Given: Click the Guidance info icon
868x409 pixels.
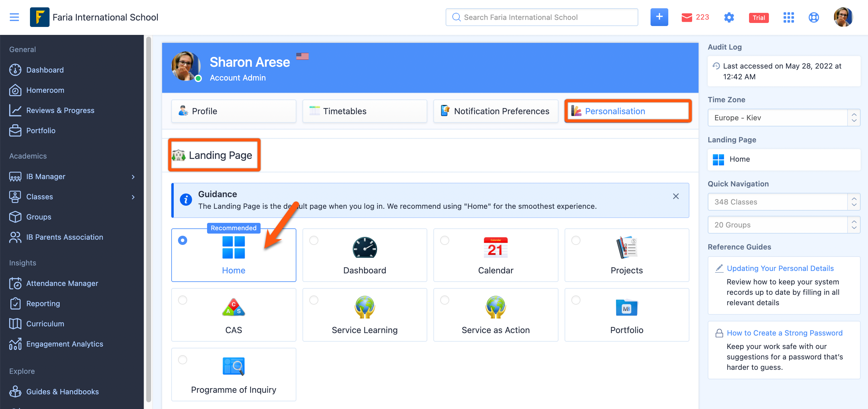Looking at the screenshot, I should 186,200.
